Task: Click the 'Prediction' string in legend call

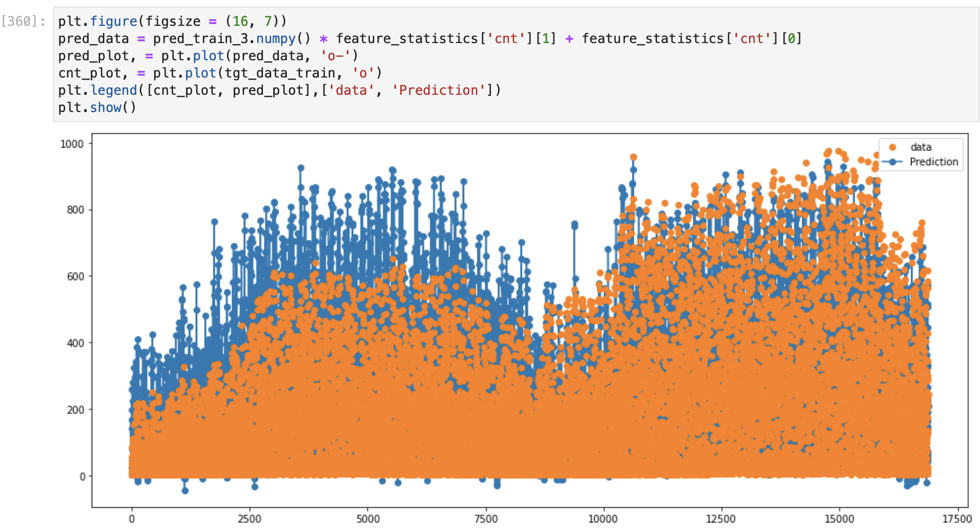Action: tap(438, 90)
